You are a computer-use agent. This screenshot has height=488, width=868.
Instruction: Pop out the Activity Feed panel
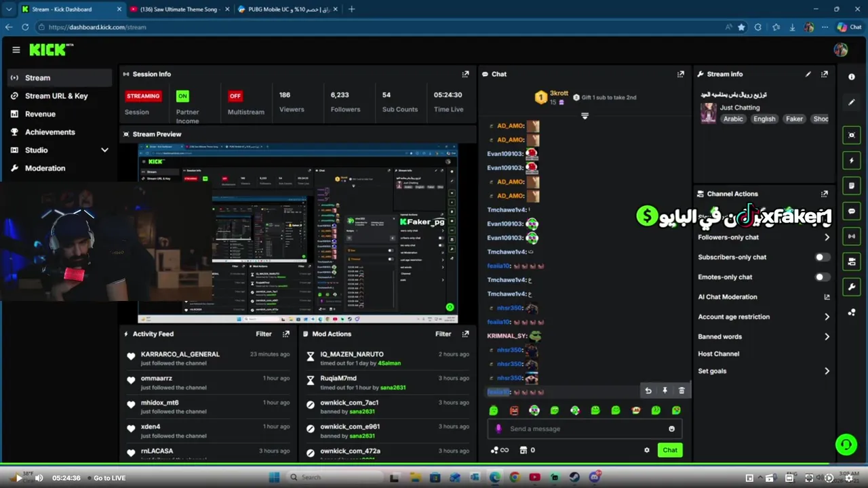click(286, 334)
